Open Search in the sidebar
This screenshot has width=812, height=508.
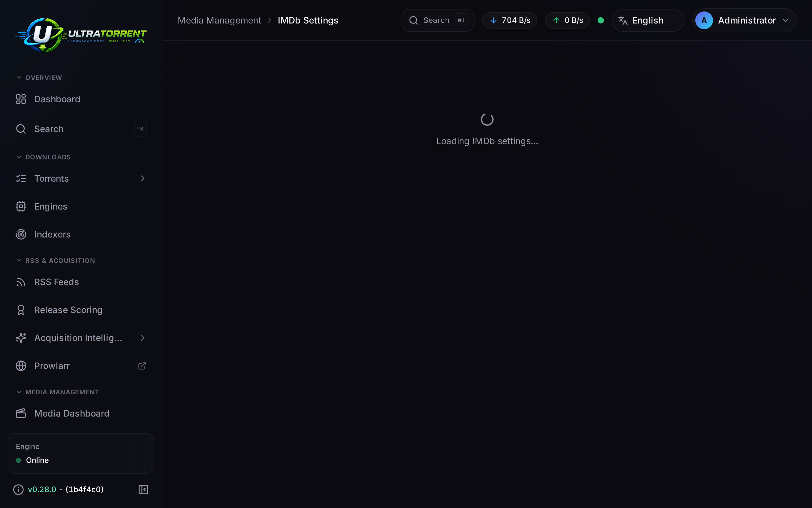click(x=81, y=129)
